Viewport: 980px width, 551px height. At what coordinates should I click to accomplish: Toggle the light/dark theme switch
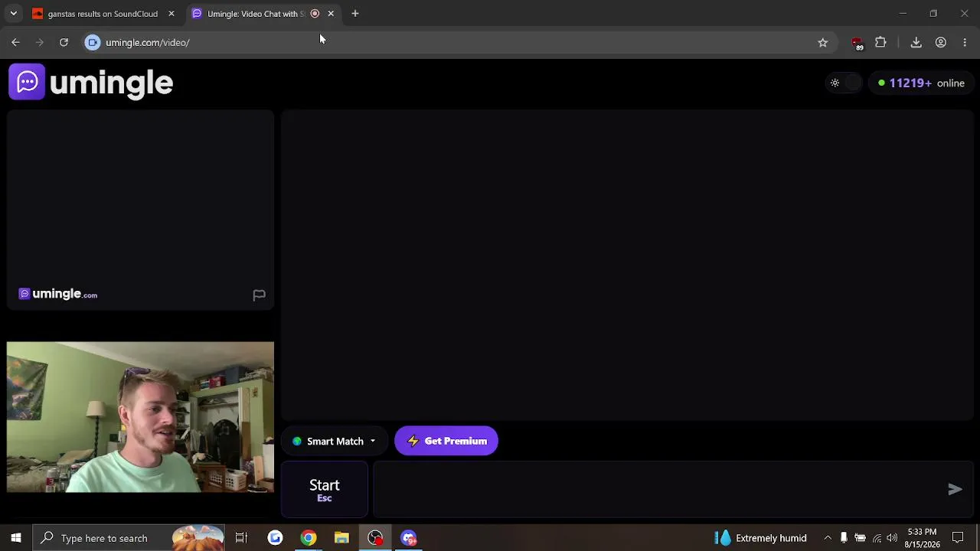[844, 83]
